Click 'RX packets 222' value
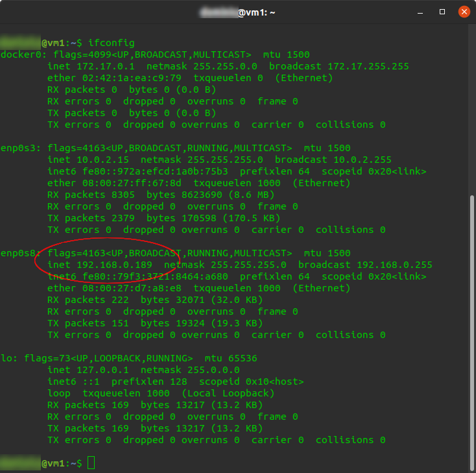This screenshot has width=476, height=473. [x=88, y=300]
